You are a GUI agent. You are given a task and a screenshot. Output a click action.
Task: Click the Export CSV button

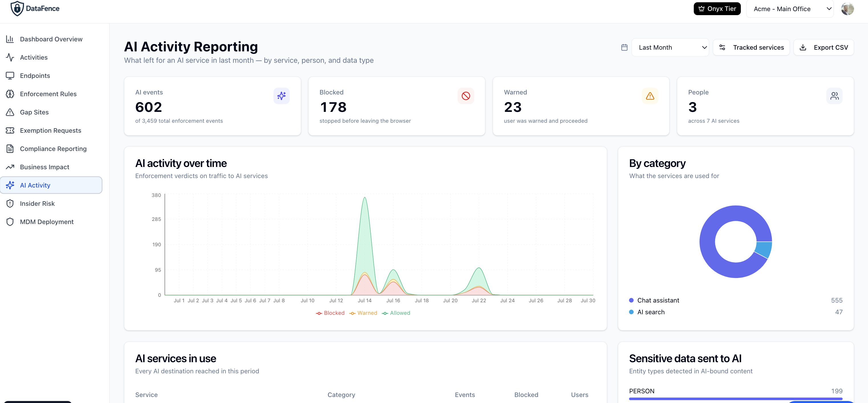[824, 48]
